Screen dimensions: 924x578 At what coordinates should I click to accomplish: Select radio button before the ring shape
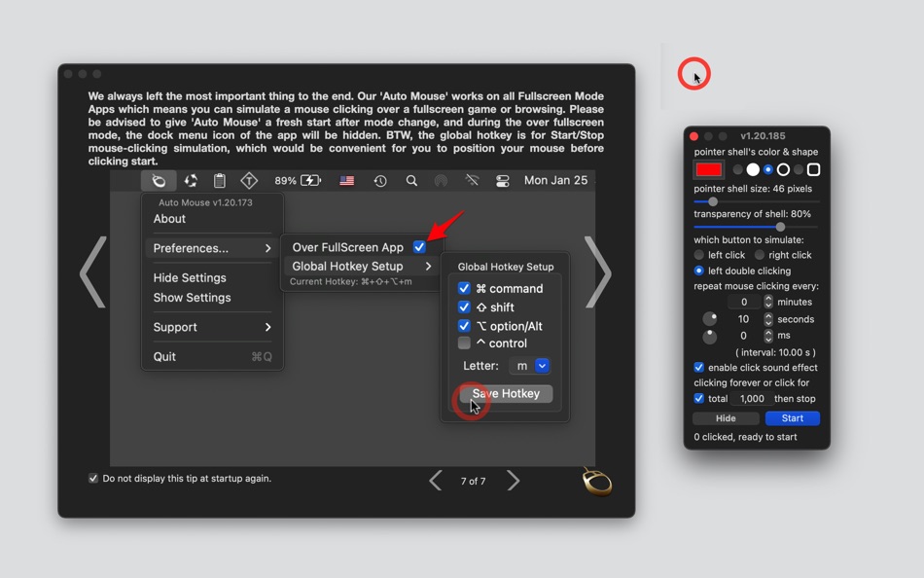(x=767, y=170)
